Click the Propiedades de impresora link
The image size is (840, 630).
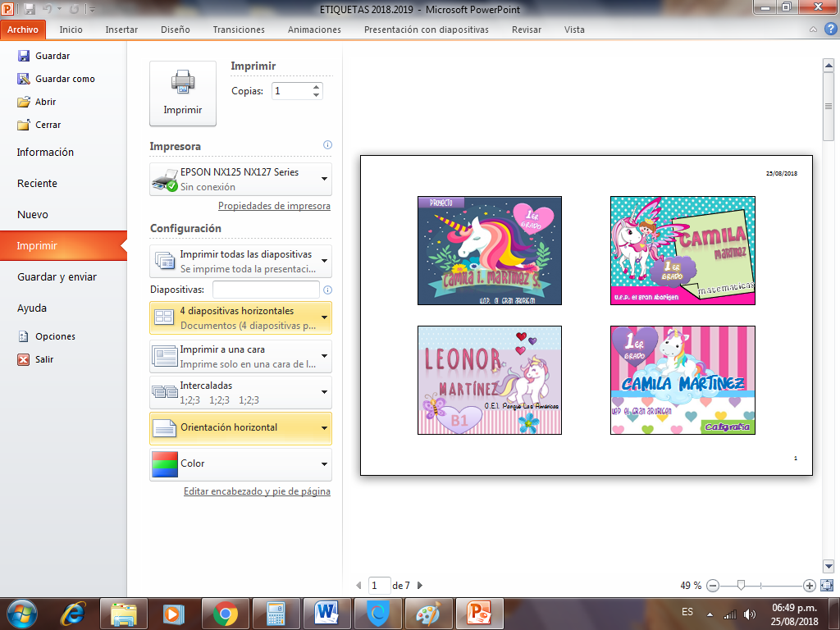click(x=274, y=206)
